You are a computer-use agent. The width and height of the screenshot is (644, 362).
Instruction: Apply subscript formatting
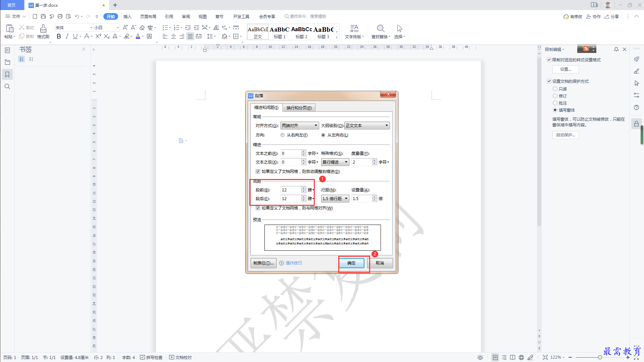coord(107,36)
